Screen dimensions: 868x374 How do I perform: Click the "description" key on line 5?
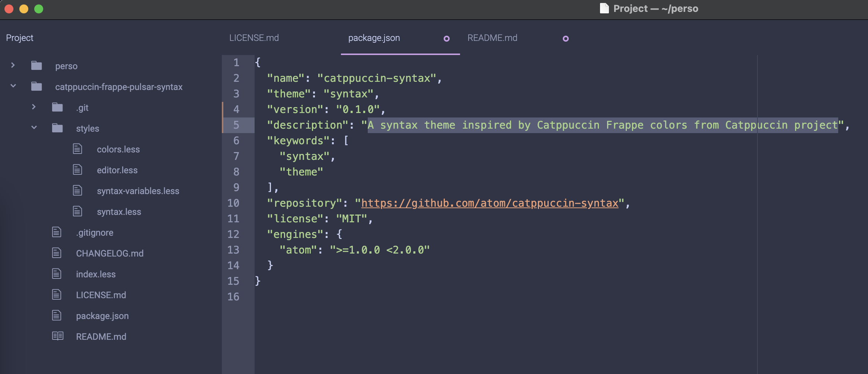[308, 125]
